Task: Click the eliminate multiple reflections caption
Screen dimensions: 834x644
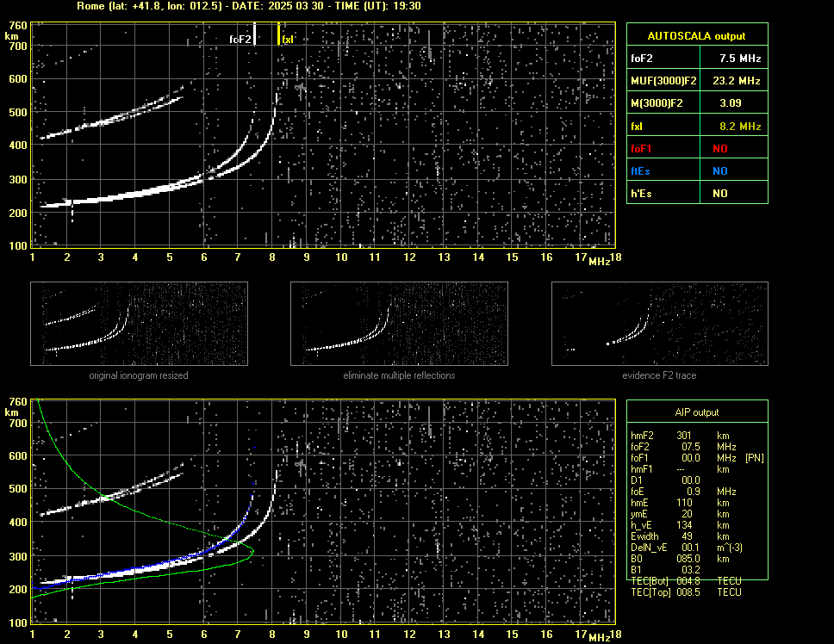Action: click(x=399, y=375)
